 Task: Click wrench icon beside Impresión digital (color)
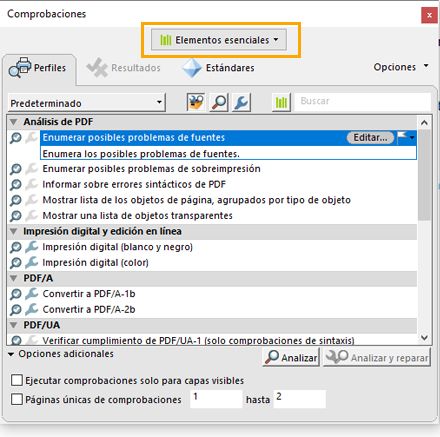pyautogui.click(x=32, y=262)
